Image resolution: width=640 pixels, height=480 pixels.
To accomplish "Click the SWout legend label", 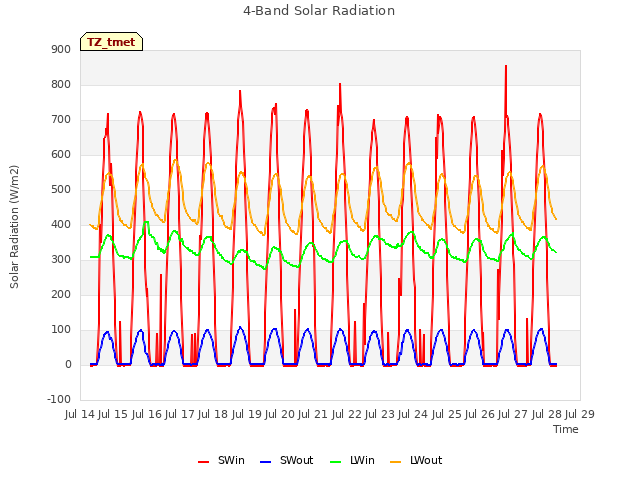I will (296, 460).
